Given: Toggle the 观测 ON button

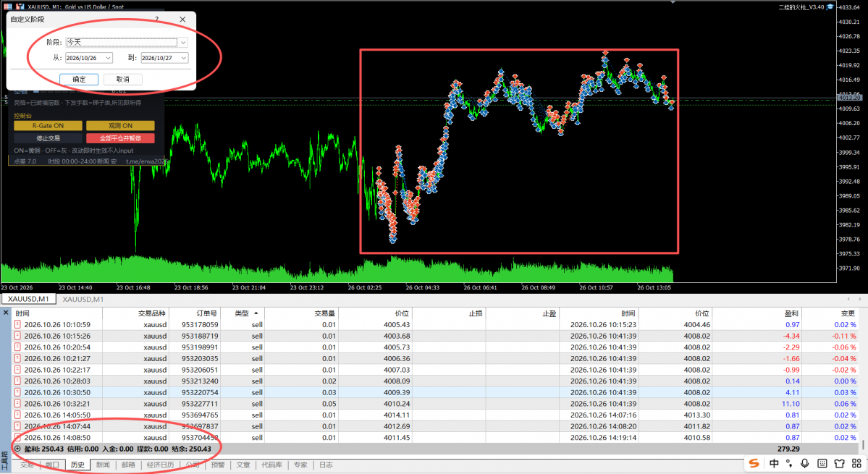Looking at the screenshot, I should pos(120,125).
